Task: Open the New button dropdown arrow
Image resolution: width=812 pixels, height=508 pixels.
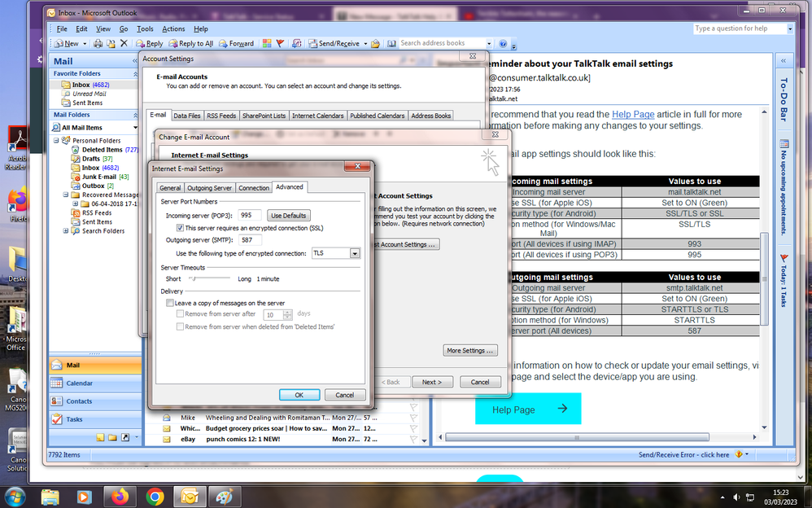Action: coord(85,43)
